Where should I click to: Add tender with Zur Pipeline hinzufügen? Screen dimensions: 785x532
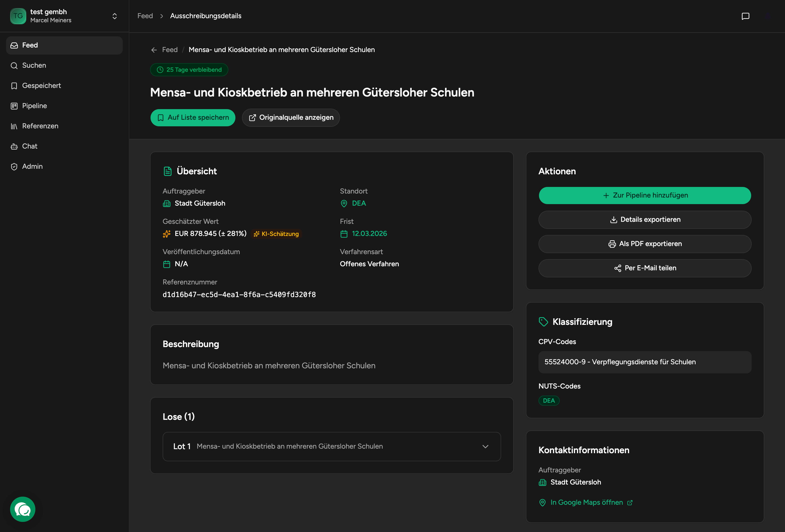click(645, 195)
